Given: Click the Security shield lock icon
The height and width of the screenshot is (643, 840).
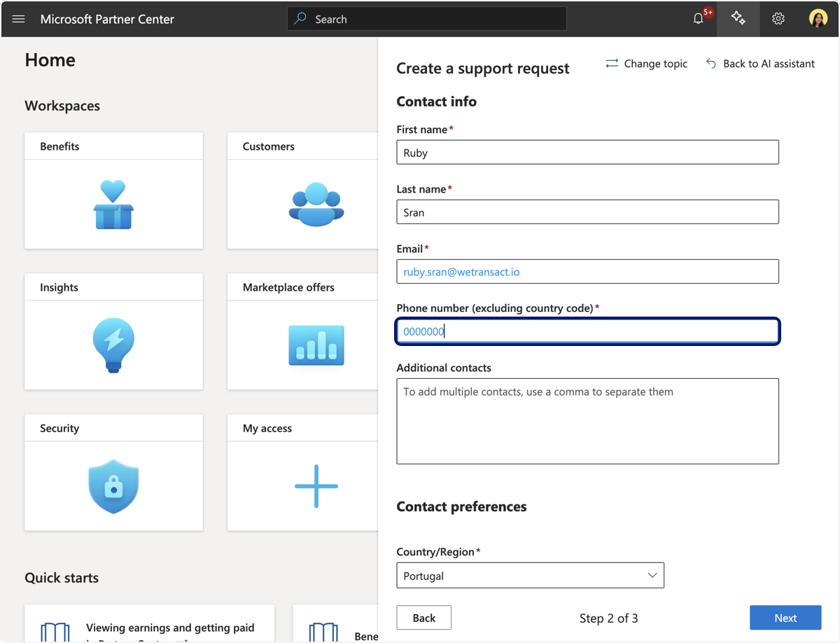Looking at the screenshot, I should pos(113,486).
